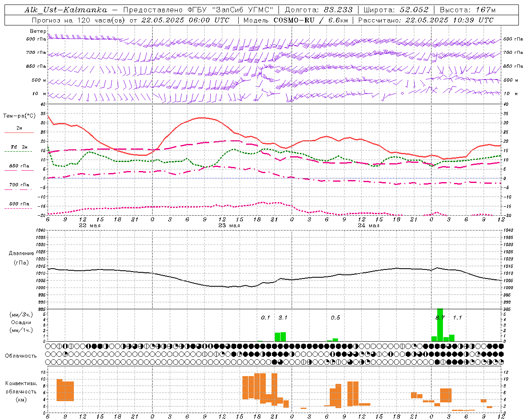Click the tallest green precipitation bar
The width and height of the screenshot is (525, 420).
click(x=440, y=325)
